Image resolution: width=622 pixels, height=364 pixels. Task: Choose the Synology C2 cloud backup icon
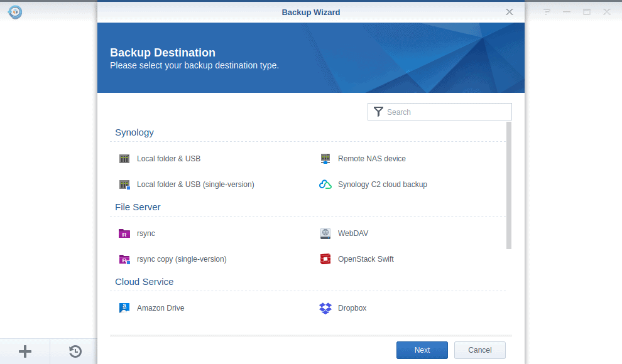pos(325,185)
